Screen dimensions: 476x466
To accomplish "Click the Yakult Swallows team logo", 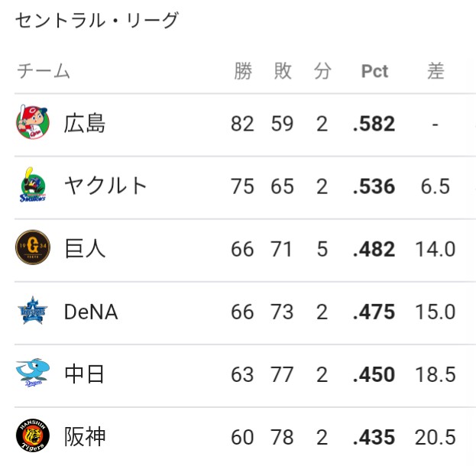I will pyautogui.click(x=33, y=185).
